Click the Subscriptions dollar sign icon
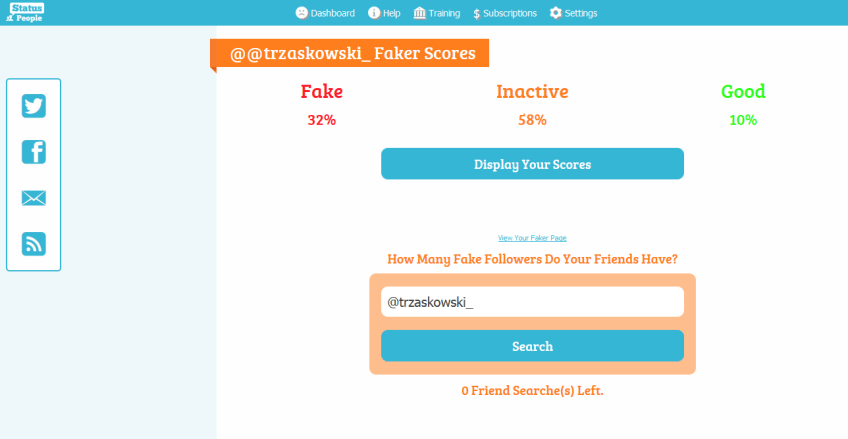The height and width of the screenshot is (439, 848). click(x=476, y=13)
